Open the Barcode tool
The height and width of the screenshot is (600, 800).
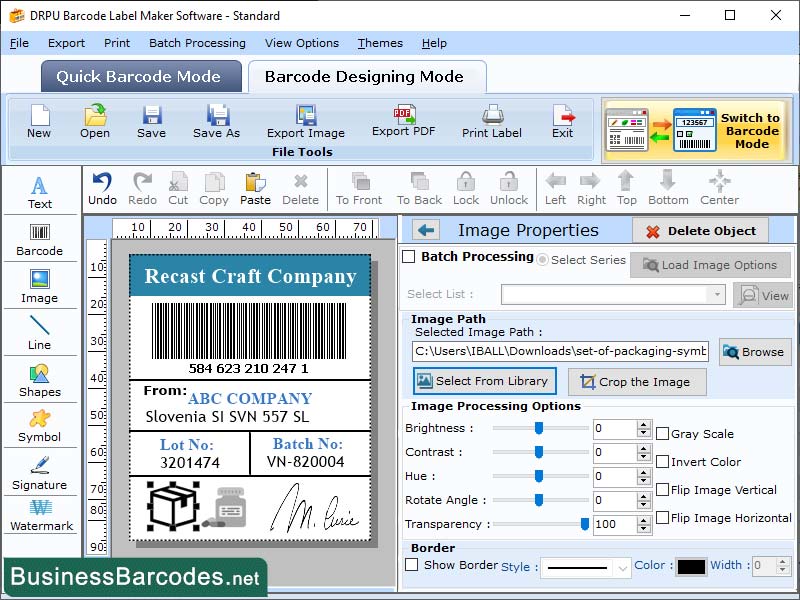pyautogui.click(x=40, y=236)
